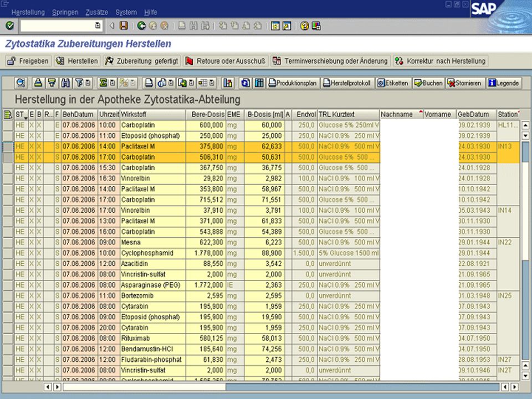Viewport: 532px width, 399px height.
Task: Click the Customize local layout icon
Action: point(316,26)
